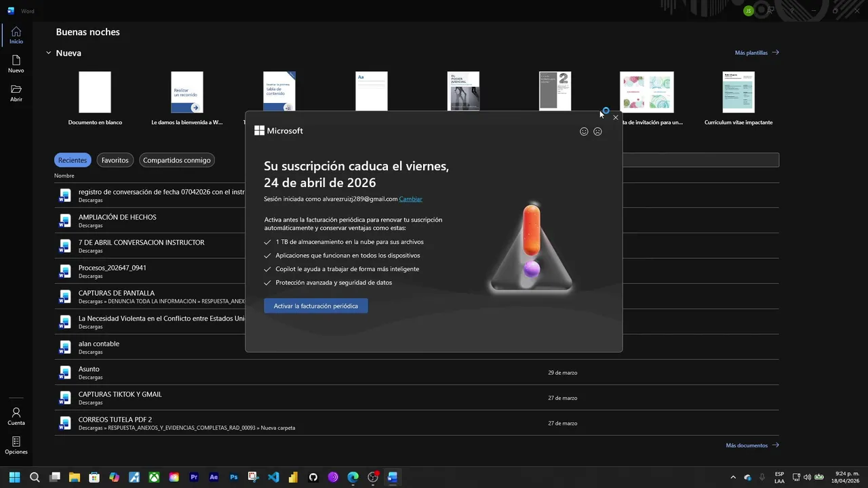This screenshot has height=488, width=868.
Task: Open Power BI from taskbar
Action: pyautogui.click(x=293, y=477)
